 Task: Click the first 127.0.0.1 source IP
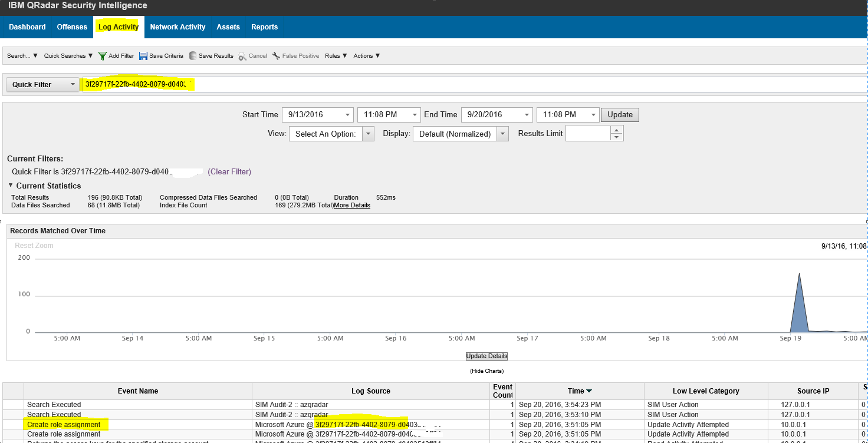point(813,405)
